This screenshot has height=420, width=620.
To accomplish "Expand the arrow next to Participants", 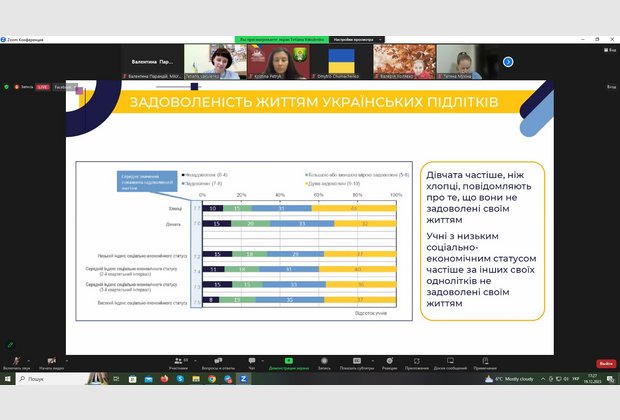I will coord(195,361).
